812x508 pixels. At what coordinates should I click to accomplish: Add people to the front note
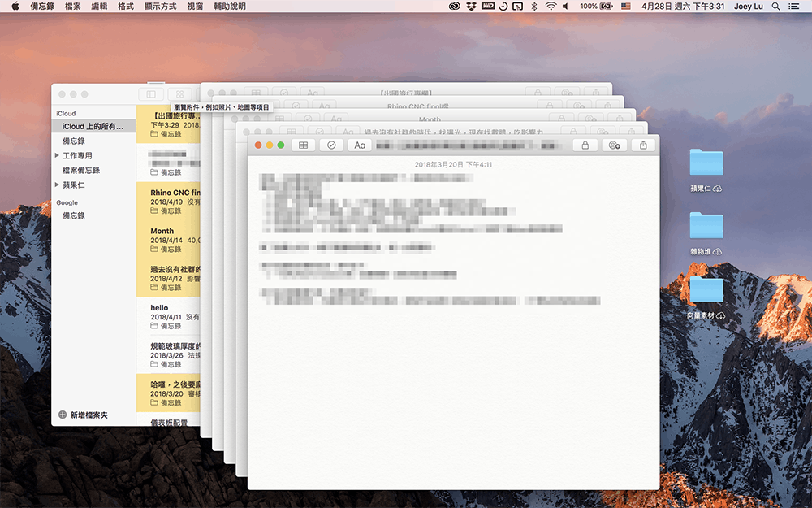[614, 145]
